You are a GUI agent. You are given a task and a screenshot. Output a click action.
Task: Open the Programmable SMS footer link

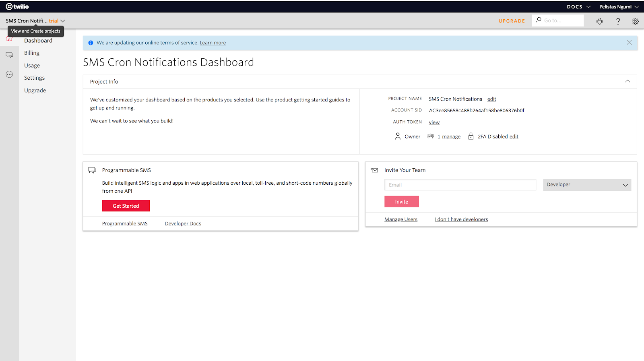pyautogui.click(x=125, y=224)
